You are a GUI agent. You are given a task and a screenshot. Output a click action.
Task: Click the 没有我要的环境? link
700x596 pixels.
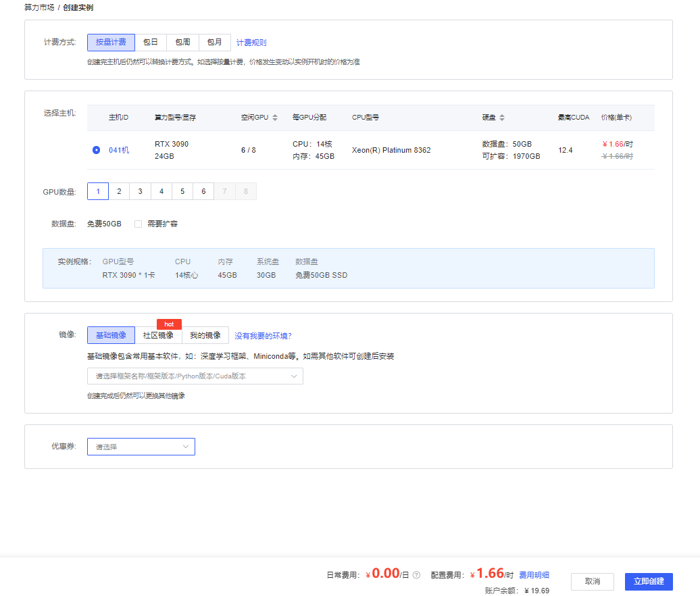(x=263, y=336)
